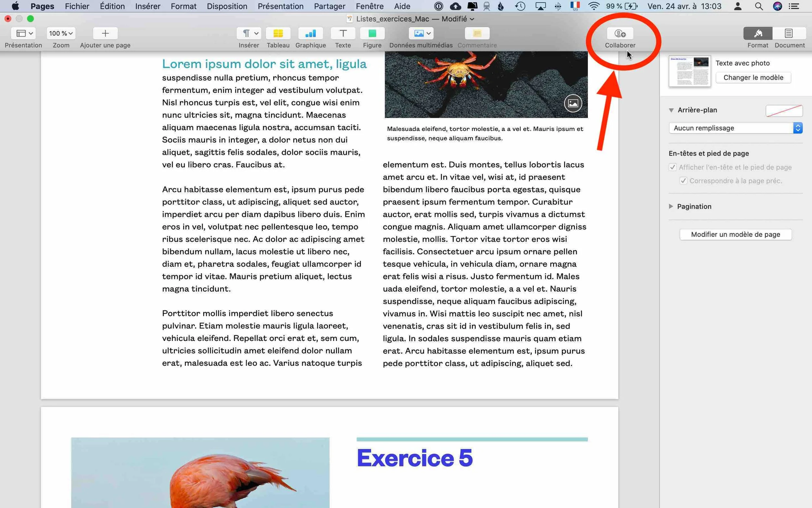Collapse the Arrière-plan section
This screenshot has height=508, width=812.
(x=671, y=110)
